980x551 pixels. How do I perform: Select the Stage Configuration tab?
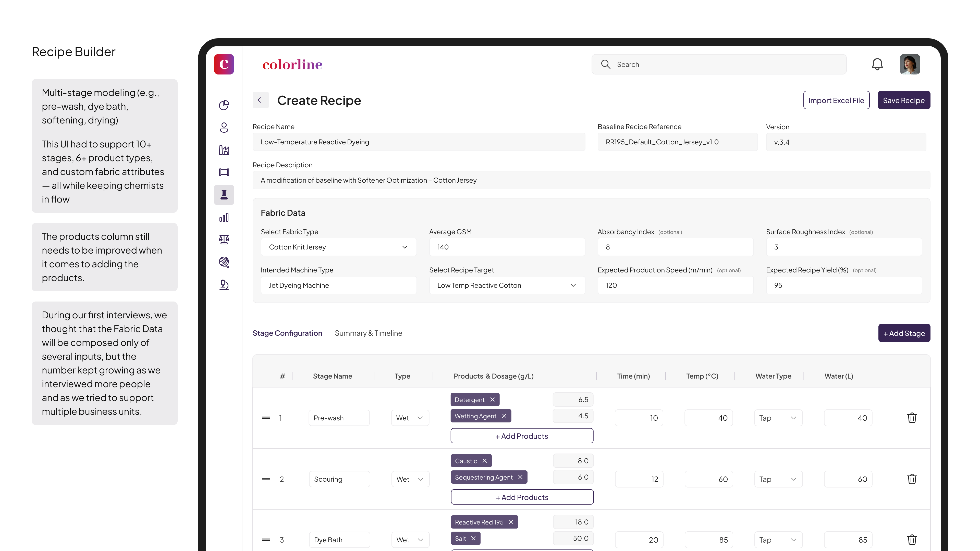(287, 333)
